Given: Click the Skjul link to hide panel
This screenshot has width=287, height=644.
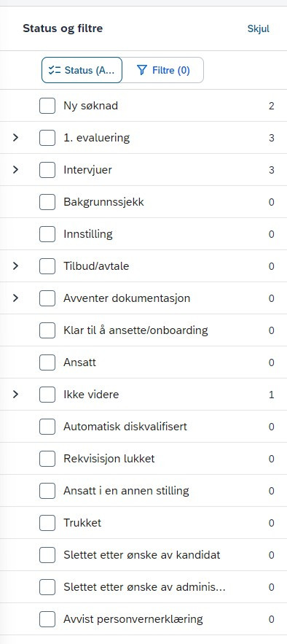Looking at the screenshot, I should point(259,28).
